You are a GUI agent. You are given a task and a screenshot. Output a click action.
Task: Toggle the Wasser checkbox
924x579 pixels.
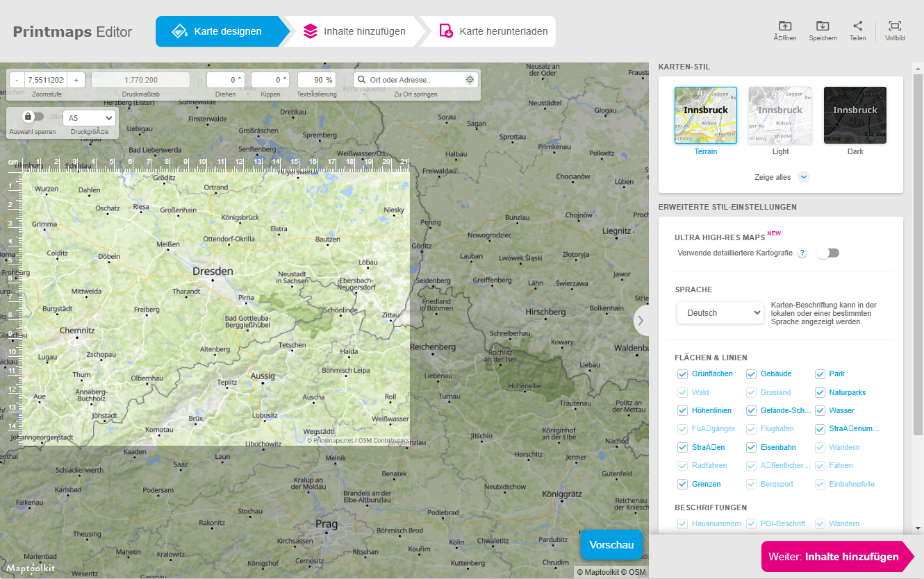[x=820, y=411]
